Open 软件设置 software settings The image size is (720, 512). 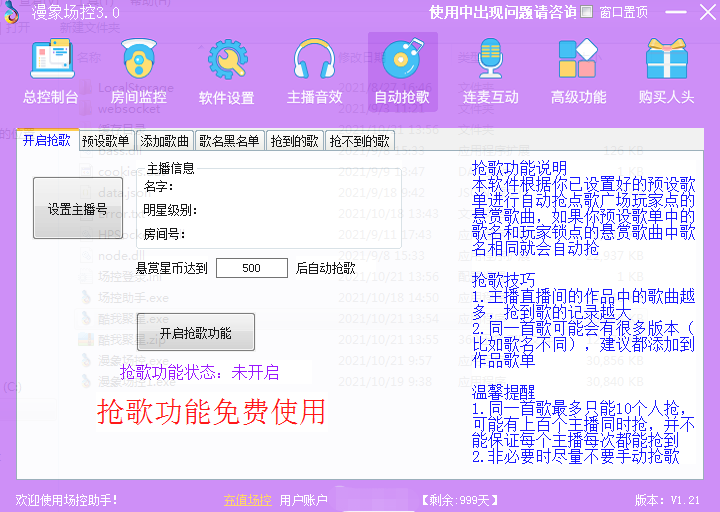coord(227,71)
